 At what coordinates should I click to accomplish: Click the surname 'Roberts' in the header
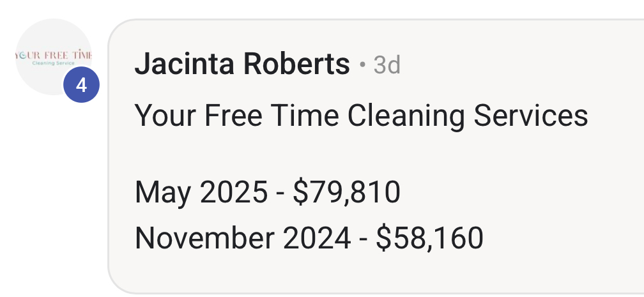(x=296, y=65)
